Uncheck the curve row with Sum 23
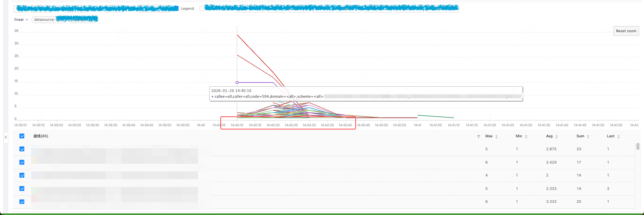The image size is (644, 215). [x=22, y=149]
